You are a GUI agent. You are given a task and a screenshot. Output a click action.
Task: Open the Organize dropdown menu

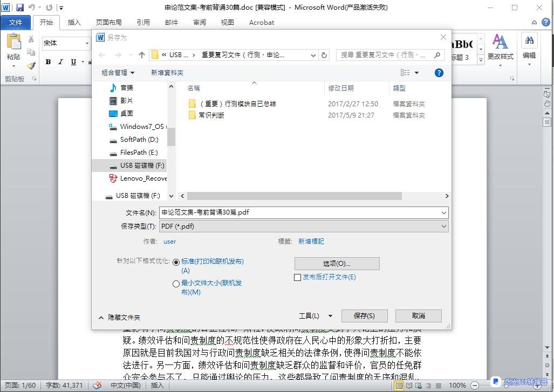coord(118,73)
